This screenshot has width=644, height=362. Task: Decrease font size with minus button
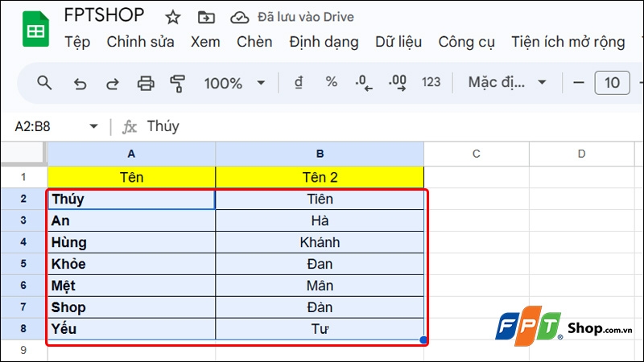(579, 83)
